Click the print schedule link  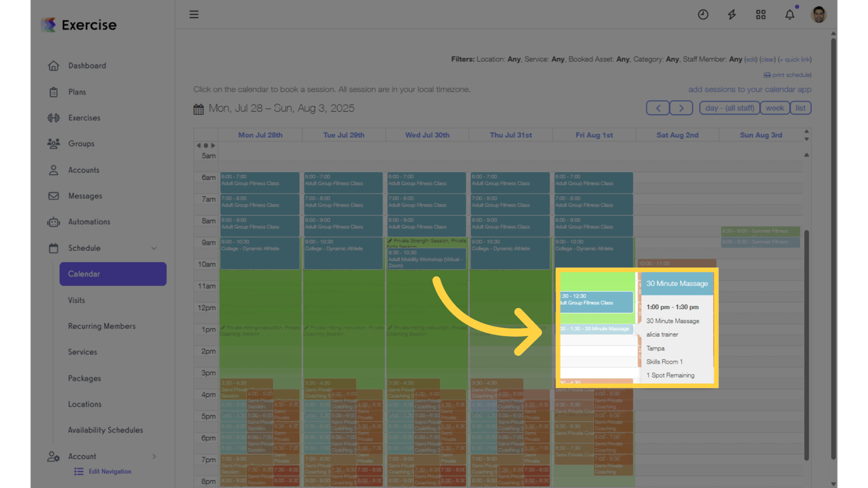(x=787, y=75)
